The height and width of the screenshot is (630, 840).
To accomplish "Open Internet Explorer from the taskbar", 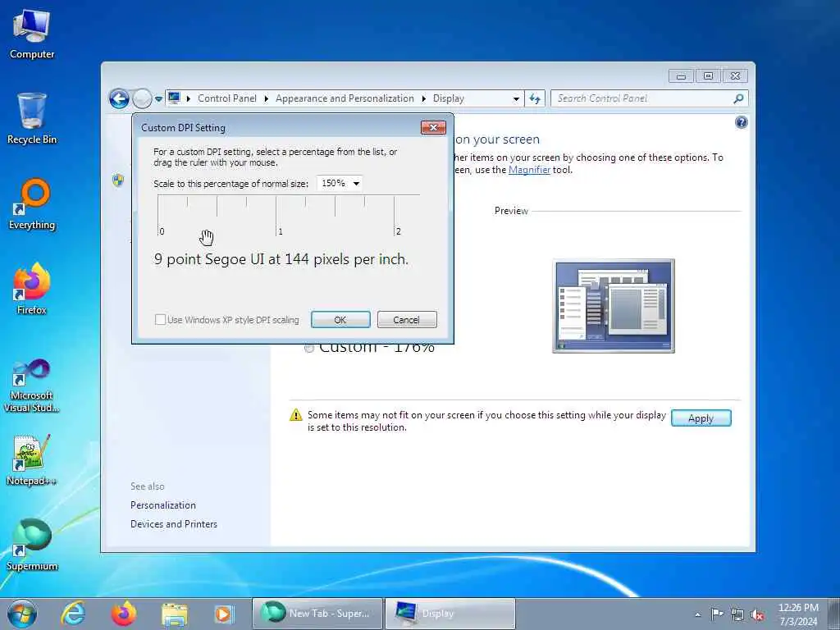I will tap(73, 614).
